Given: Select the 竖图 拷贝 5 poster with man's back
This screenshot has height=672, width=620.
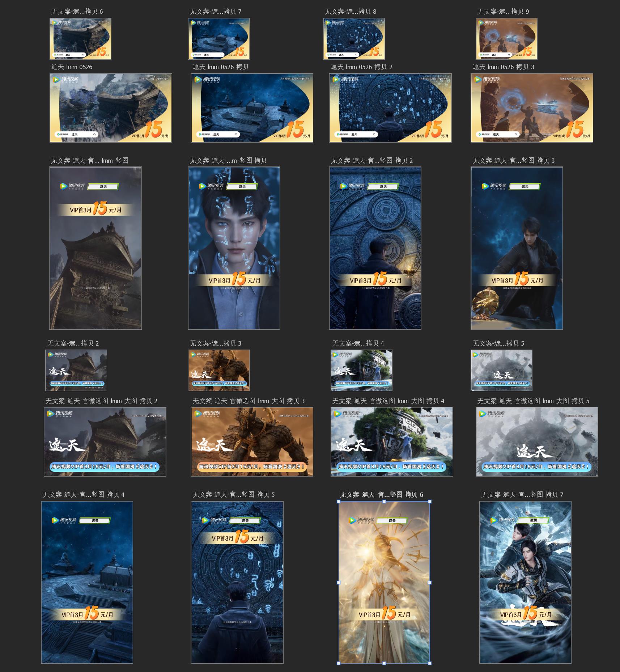Looking at the screenshot, I should [x=237, y=582].
